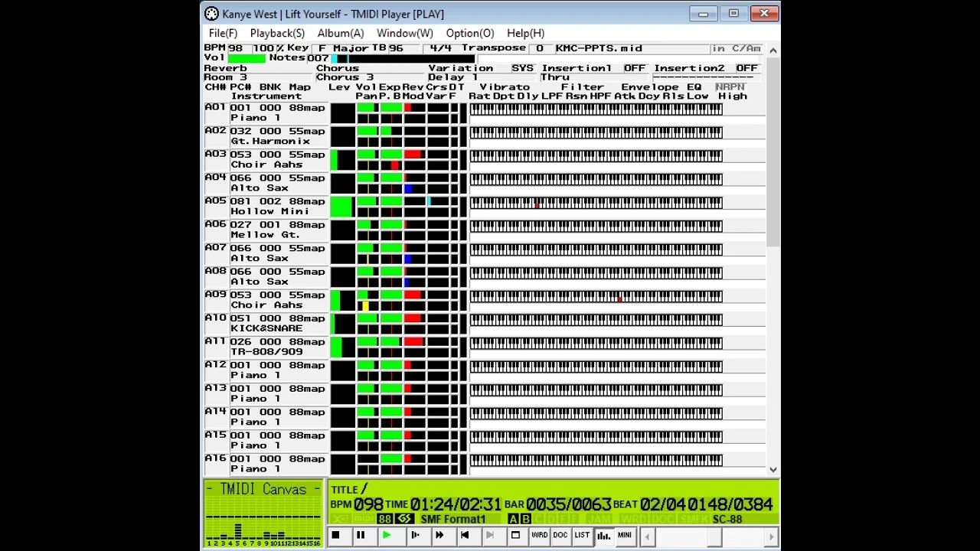Click the green Vol master level bar

(246, 58)
